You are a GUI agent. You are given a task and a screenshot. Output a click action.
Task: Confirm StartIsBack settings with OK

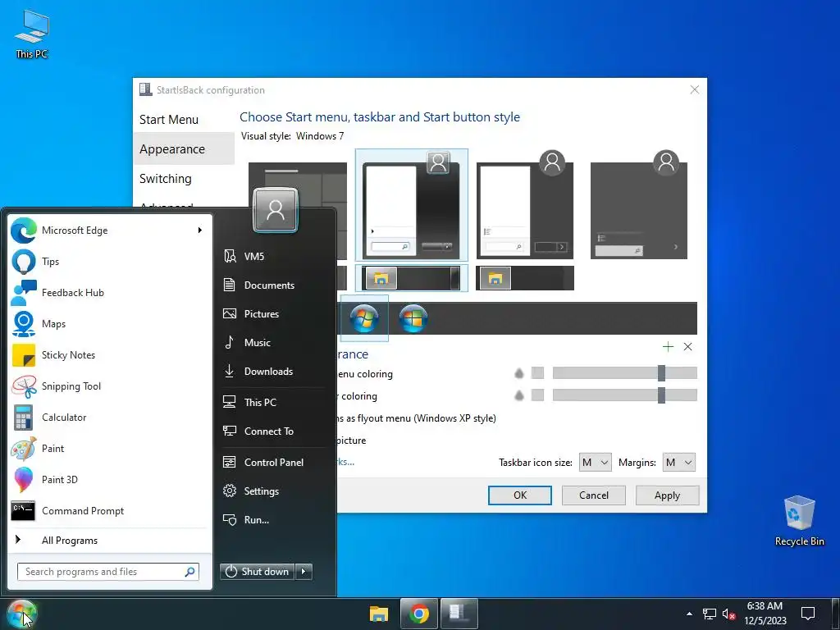click(x=519, y=495)
